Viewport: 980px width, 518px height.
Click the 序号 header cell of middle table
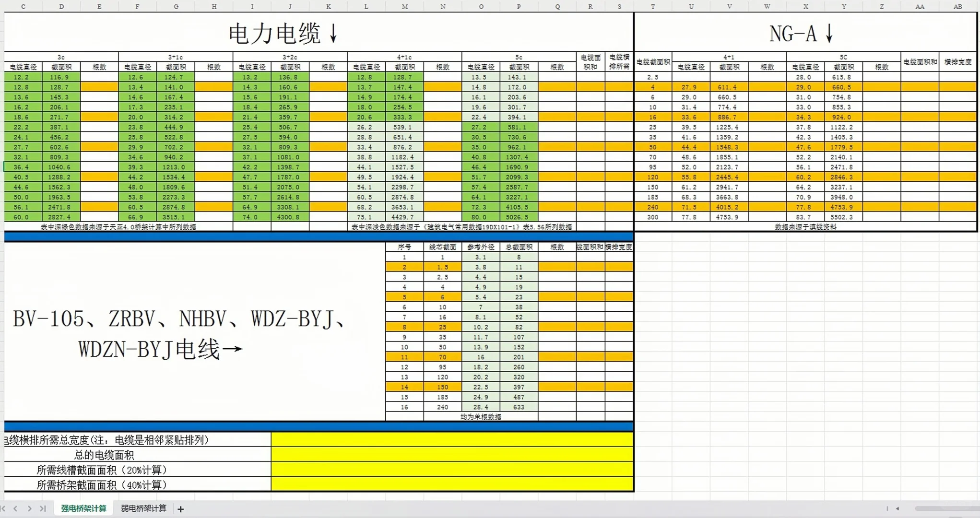click(x=404, y=247)
